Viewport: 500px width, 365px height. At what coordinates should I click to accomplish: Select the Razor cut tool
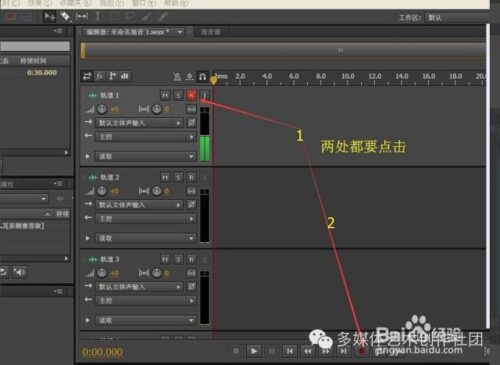coord(66,17)
